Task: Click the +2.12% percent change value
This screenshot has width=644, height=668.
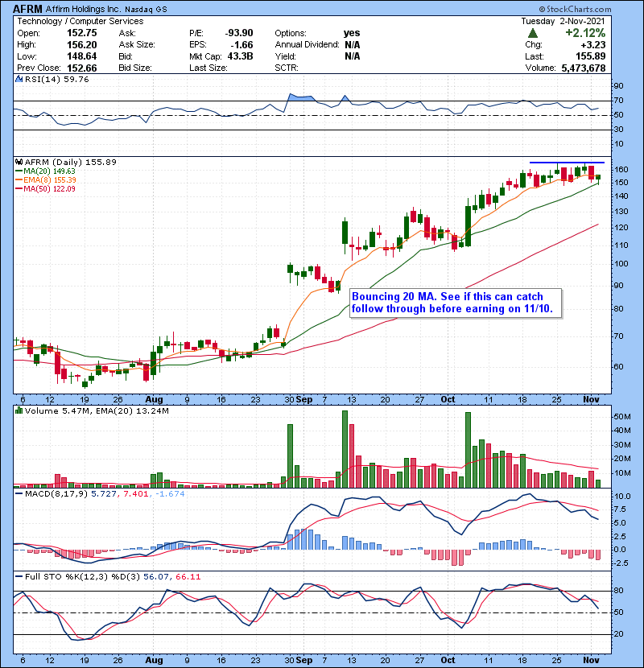Action: pos(585,33)
